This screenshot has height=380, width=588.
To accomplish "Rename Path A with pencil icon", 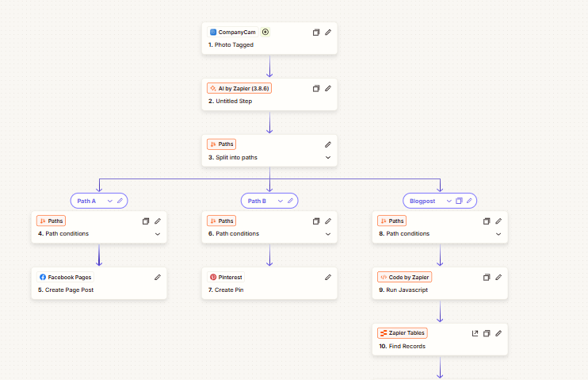I will click(120, 201).
